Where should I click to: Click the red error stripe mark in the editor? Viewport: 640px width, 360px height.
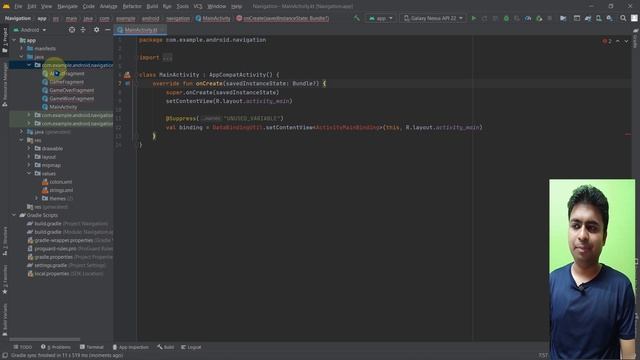628,134
